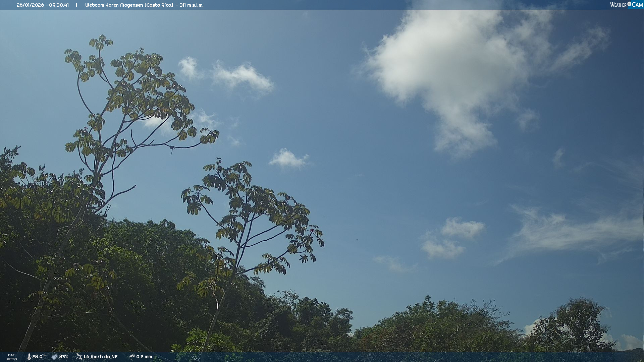Click the 0.2 mm rainfall reading

(144, 357)
